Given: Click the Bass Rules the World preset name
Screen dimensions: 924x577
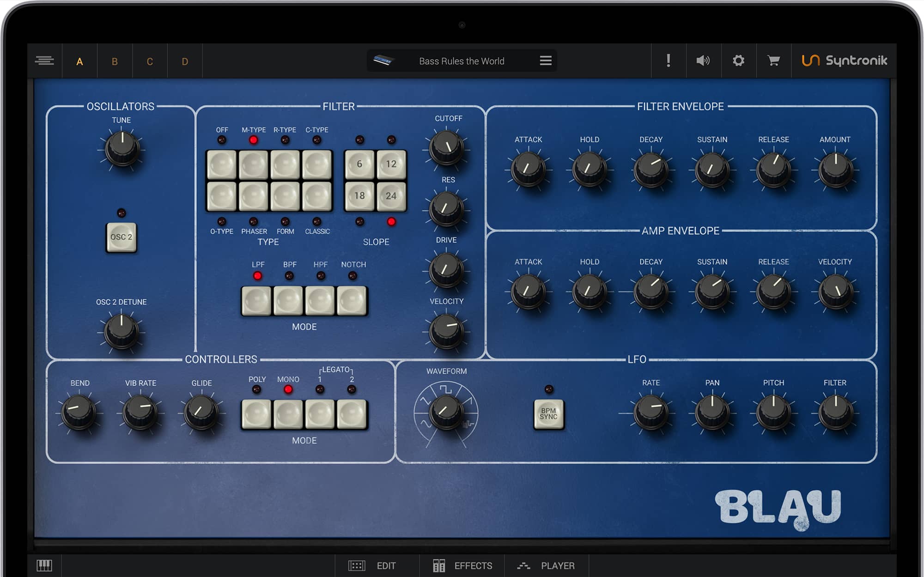Looking at the screenshot, I should tap(461, 61).
